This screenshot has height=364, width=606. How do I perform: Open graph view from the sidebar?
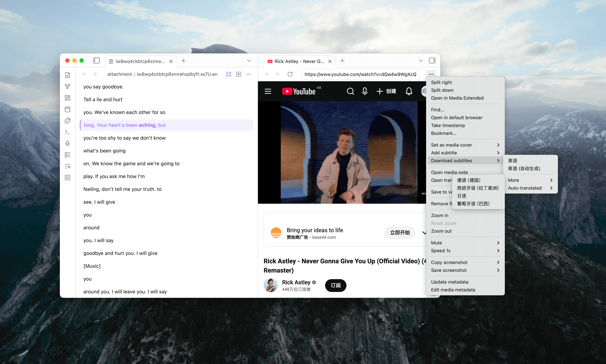coord(68,86)
